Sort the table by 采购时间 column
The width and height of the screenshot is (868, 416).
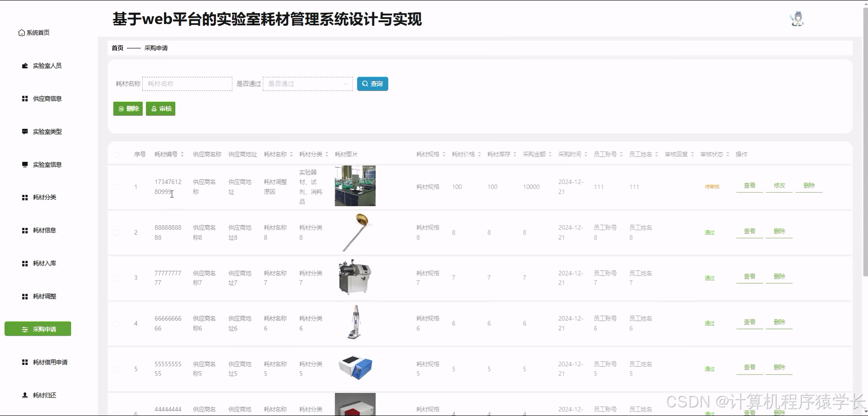pyautogui.click(x=570, y=154)
